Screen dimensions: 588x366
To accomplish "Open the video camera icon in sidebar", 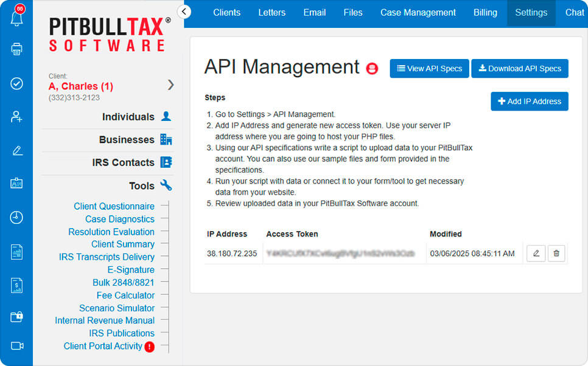I will click(17, 345).
